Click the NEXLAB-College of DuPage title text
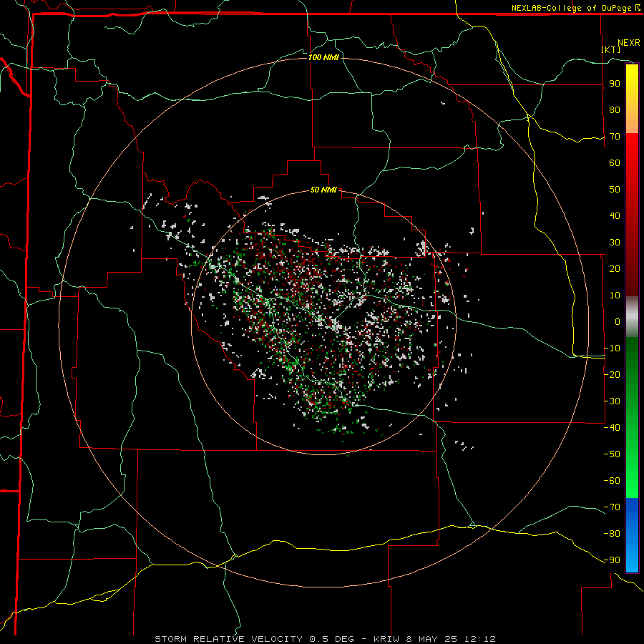644x644 pixels. click(572, 8)
